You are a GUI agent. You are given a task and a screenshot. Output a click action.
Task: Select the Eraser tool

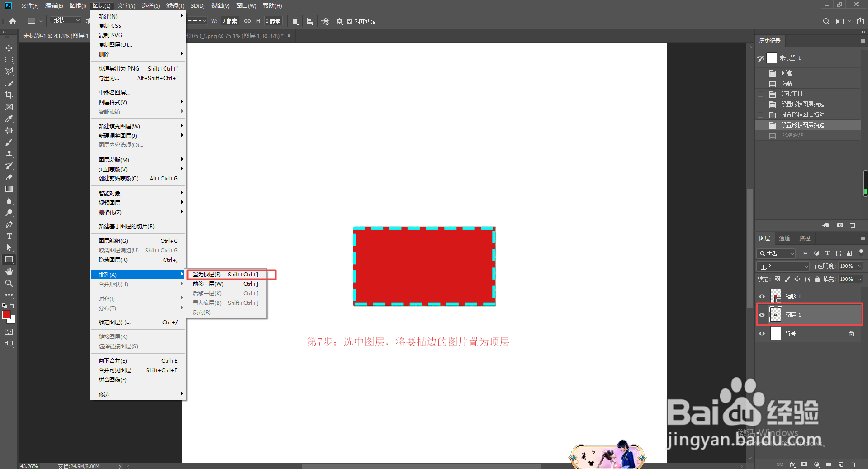(9, 177)
